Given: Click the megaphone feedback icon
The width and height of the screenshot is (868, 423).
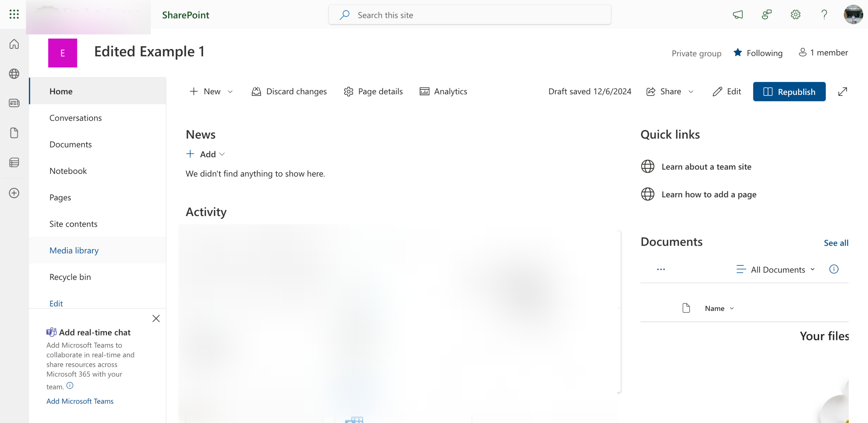Looking at the screenshot, I should (738, 15).
